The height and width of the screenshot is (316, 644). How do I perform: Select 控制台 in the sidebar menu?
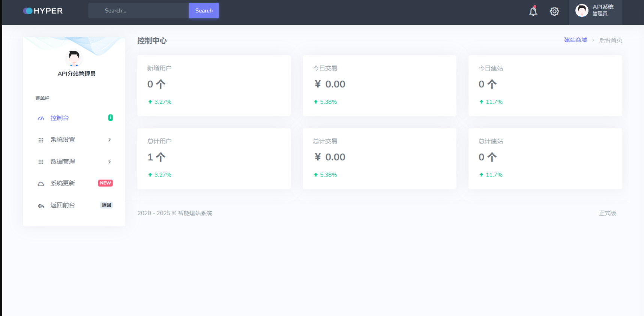(x=60, y=118)
